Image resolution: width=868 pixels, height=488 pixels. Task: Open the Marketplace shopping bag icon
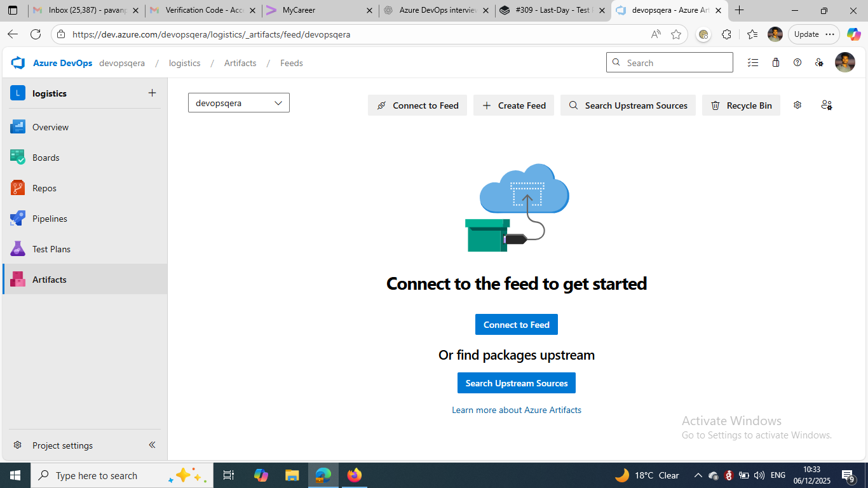[776, 63]
